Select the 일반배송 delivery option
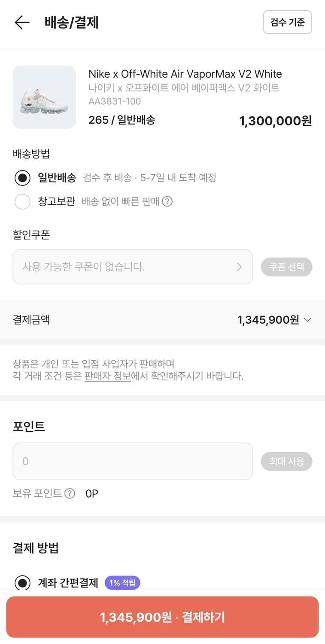The height and width of the screenshot is (644, 325). pos(22,178)
